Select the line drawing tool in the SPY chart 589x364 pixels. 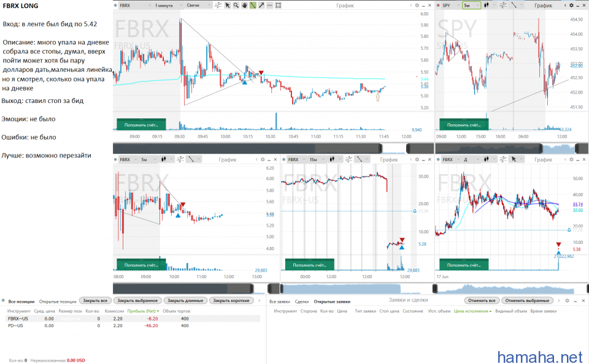pyautogui.click(x=514, y=6)
